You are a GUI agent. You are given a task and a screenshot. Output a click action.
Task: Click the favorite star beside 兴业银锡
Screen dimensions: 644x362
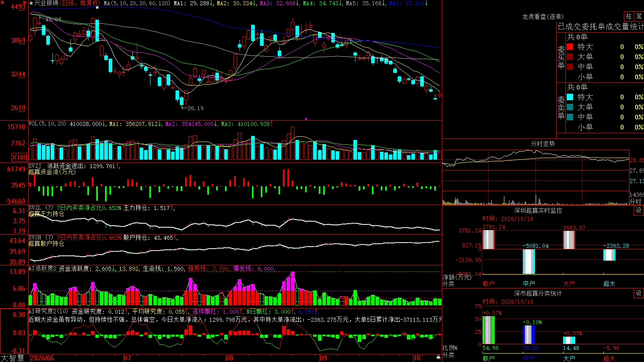click(31, 3)
